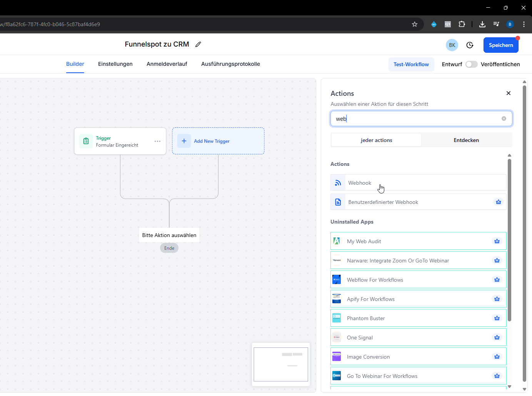Screen dimensions: 532x396
Task: Open the Einstellungen tab
Action: pos(115,64)
